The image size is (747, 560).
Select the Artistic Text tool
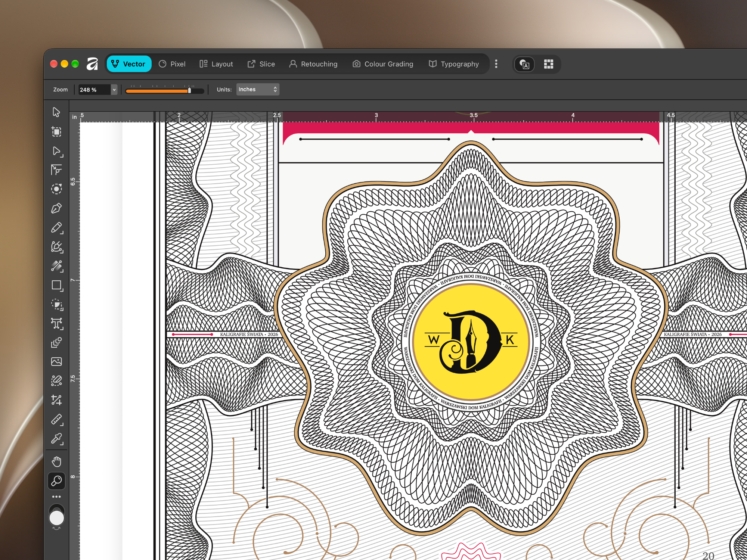[x=57, y=323]
